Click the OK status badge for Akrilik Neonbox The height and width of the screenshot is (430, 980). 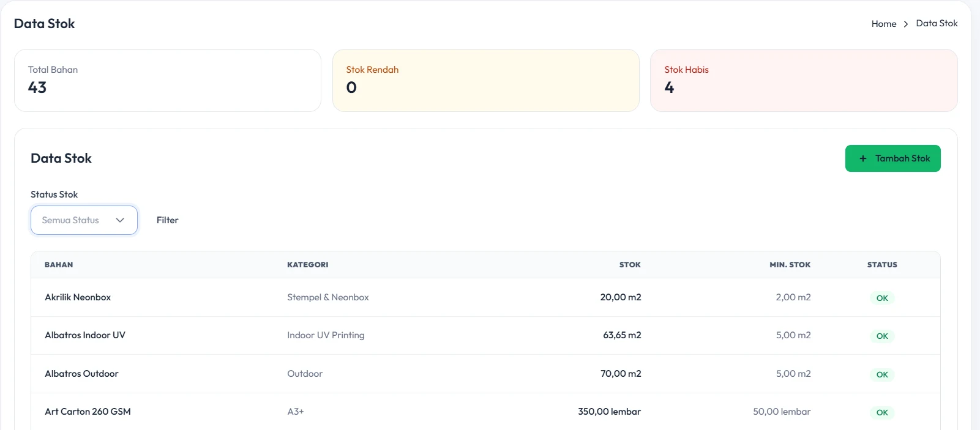pos(882,298)
